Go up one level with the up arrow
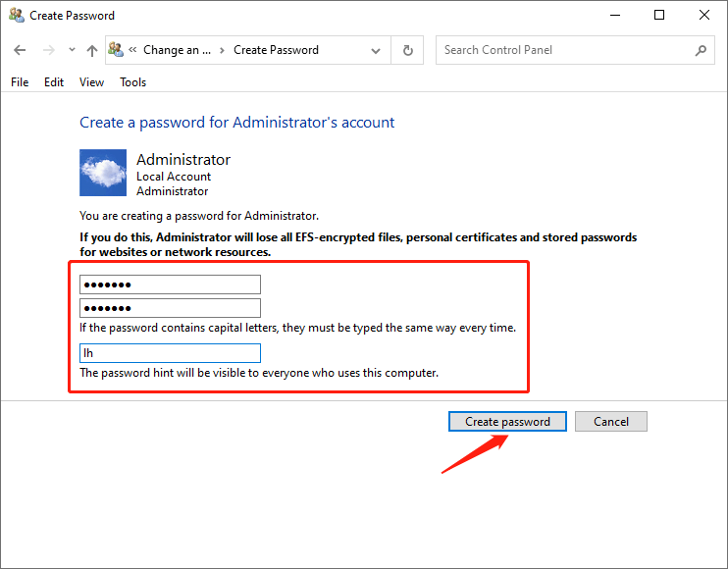 [92, 50]
